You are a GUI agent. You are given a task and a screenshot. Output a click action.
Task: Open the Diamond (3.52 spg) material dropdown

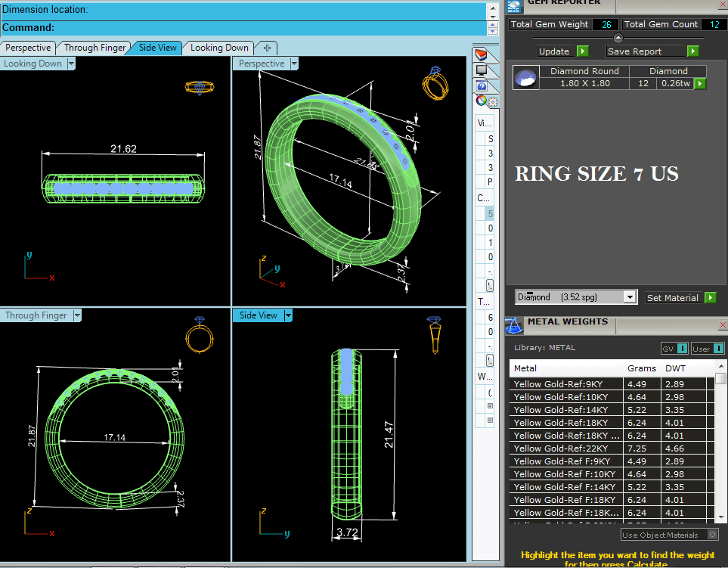click(x=630, y=297)
